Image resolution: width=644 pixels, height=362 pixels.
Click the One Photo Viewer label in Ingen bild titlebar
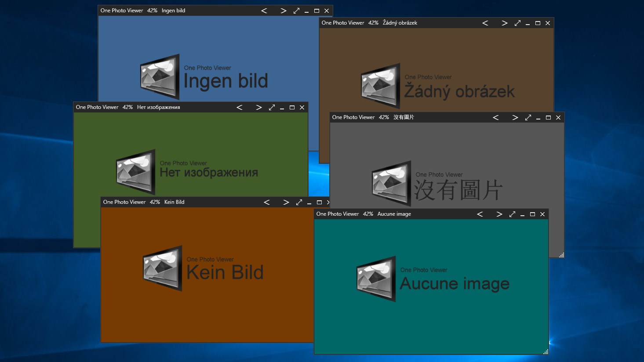122,11
